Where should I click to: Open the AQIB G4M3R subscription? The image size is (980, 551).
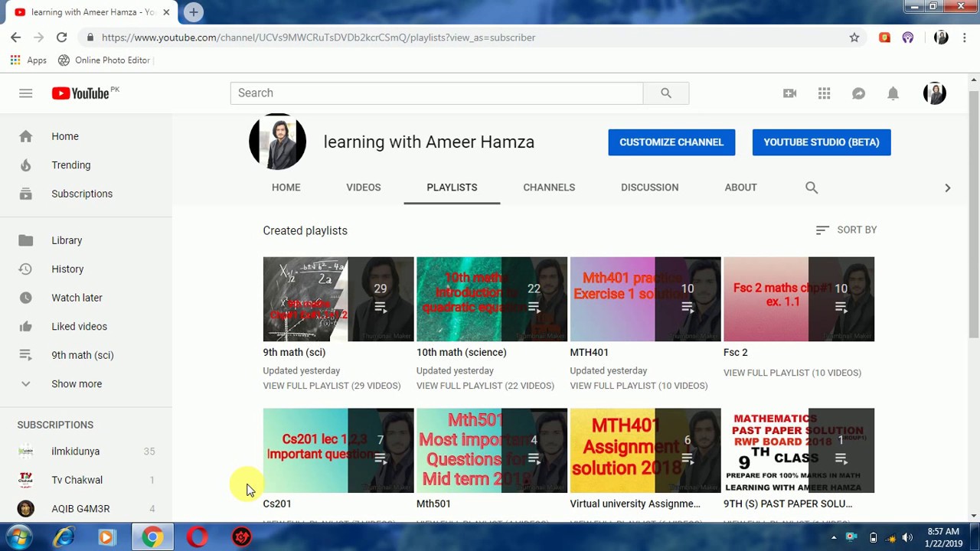point(86,509)
